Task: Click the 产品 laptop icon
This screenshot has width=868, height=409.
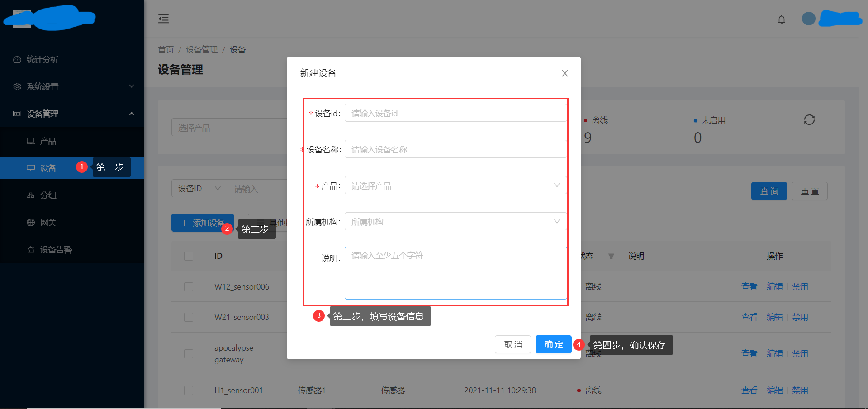Action: click(x=31, y=141)
